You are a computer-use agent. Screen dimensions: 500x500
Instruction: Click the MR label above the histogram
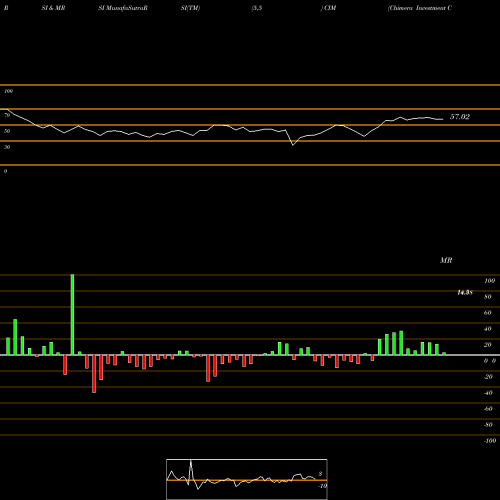click(x=446, y=260)
